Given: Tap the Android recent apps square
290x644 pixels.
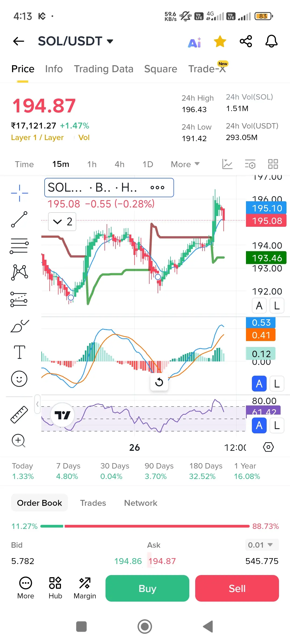Looking at the screenshot, I should pos(81,627).
